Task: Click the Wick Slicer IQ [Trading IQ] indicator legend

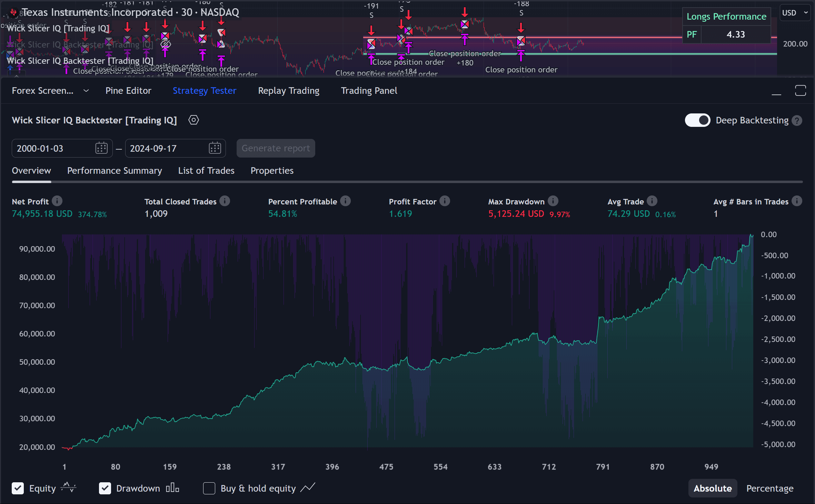Action: tap(58, 28)
